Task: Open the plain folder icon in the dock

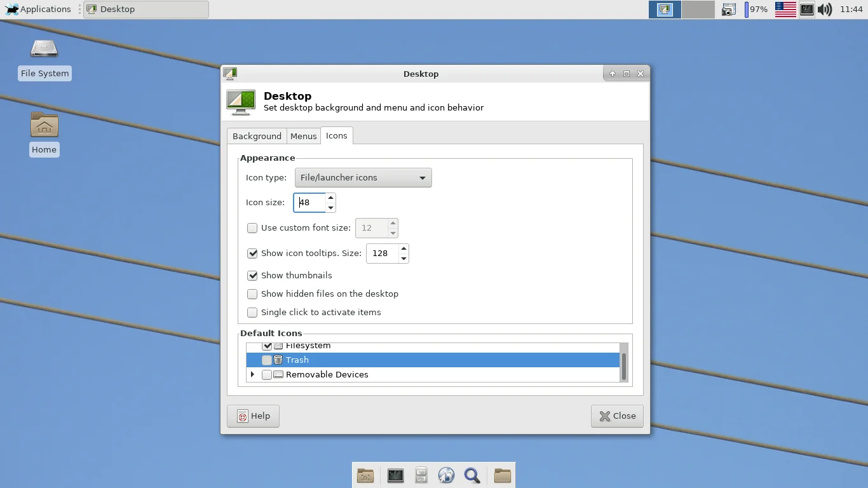Action: (503, 475)
